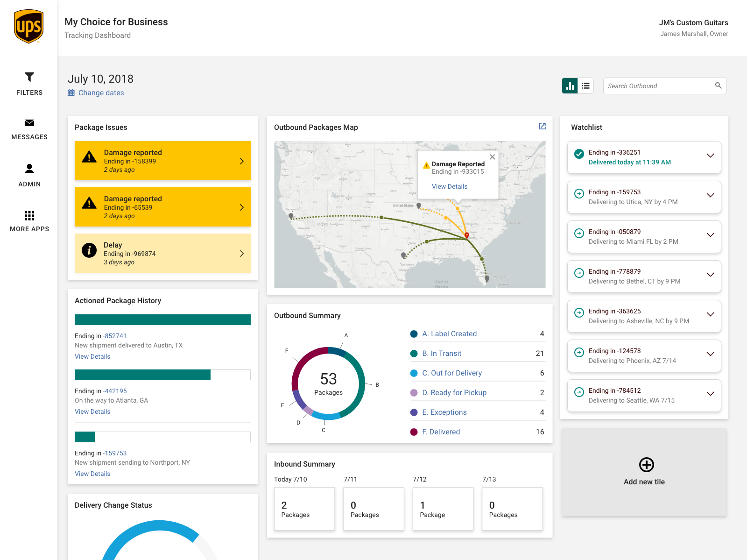747x560 pixels.
Task: Click the Admin person icon
Action: 29,169
